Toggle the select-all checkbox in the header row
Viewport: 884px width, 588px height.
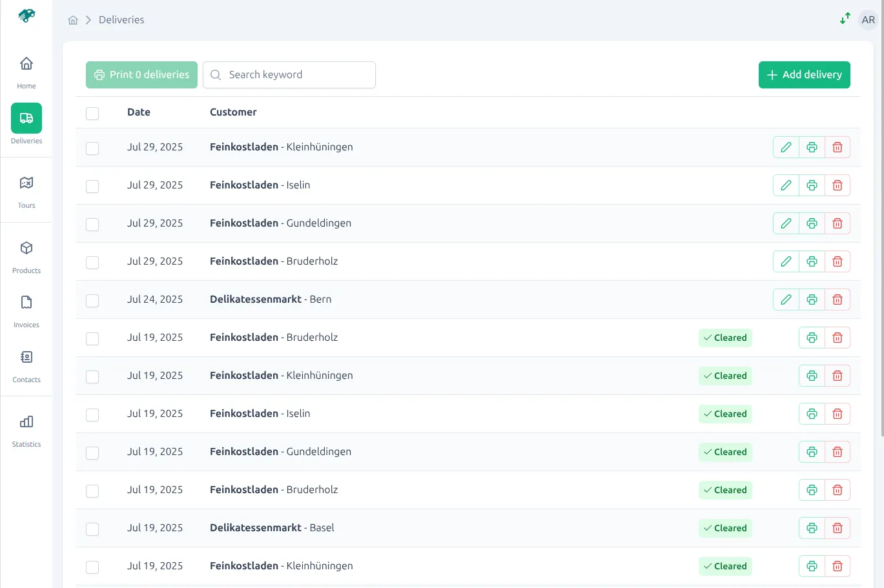[x=92, y=113]
